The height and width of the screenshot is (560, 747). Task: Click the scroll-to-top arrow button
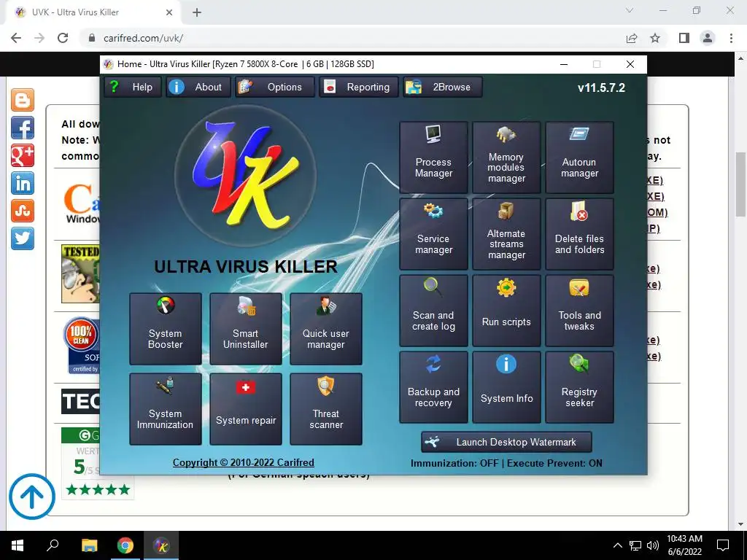(x=32, y=496)
